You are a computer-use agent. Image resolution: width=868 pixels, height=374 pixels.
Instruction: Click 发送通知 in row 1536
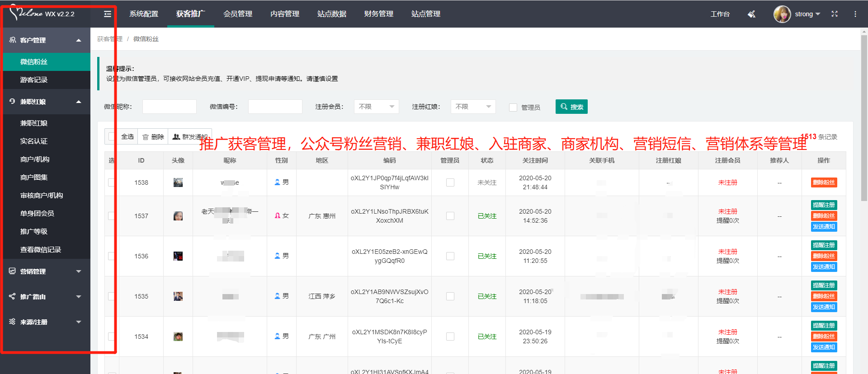[x=824, y=267]
